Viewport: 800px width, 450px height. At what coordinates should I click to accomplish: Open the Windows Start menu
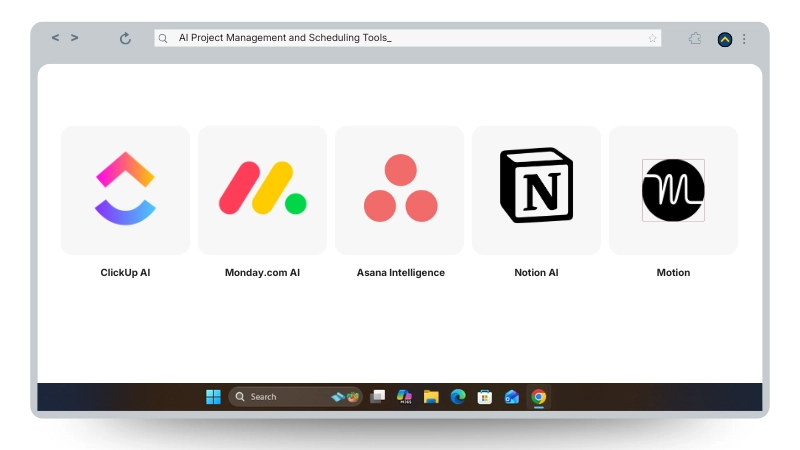[x=213, y=396]
